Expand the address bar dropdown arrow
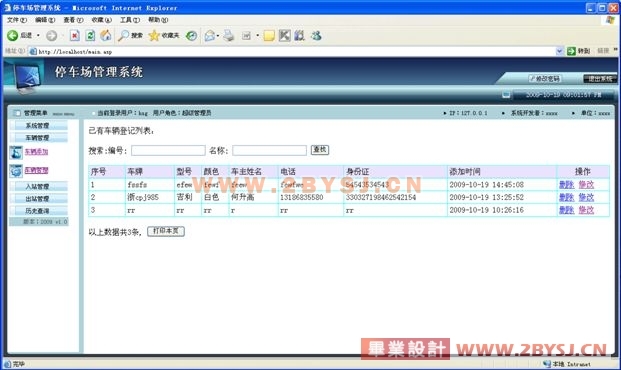 click(559, 51)
